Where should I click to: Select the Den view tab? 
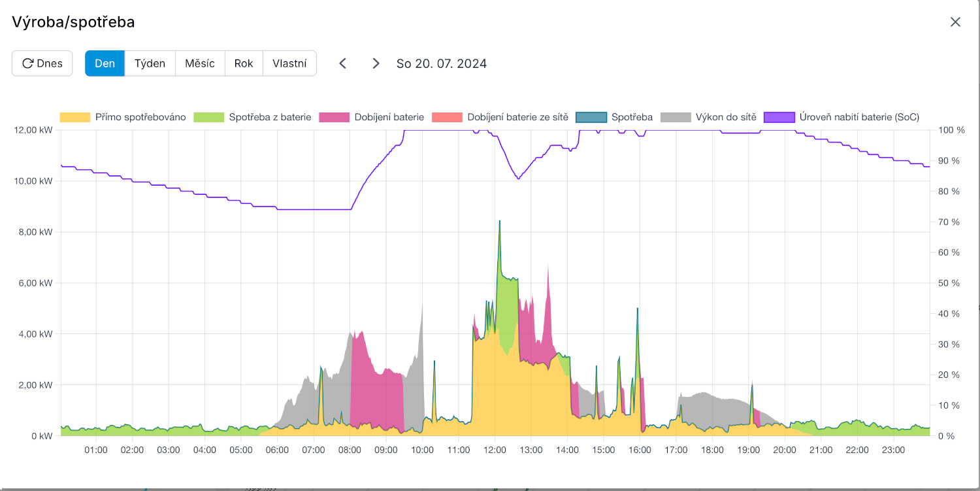105,63
